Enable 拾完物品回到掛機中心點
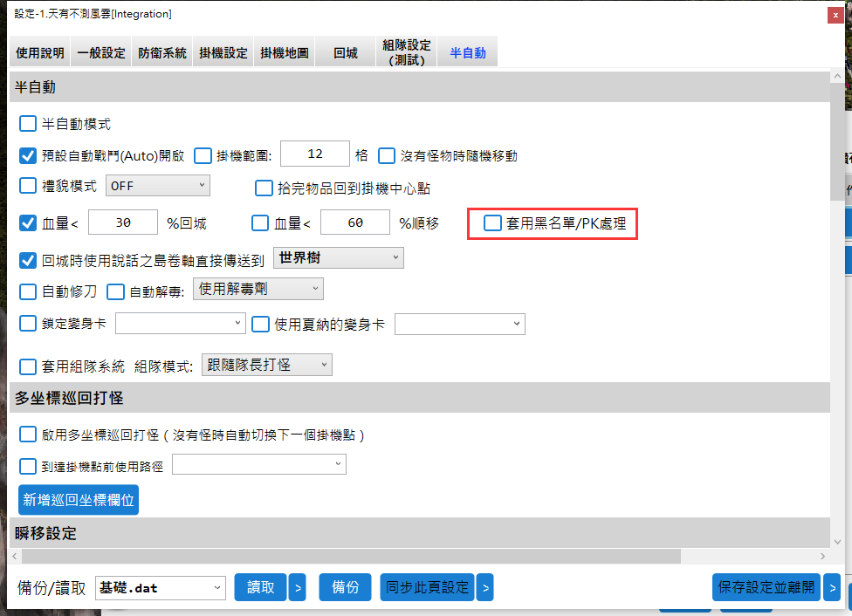The width and height of the screenshot is (852, 616). [264, 188]
